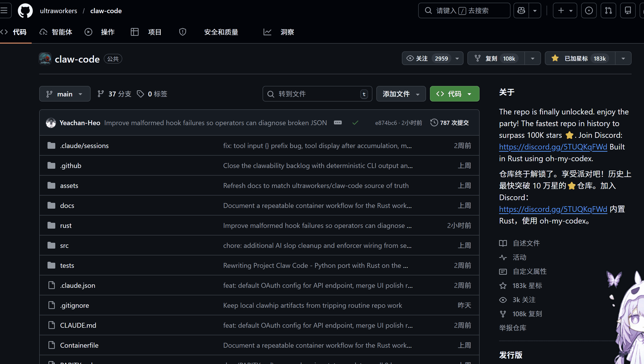Image resolution: width=644 pixels, height=364 pixels.
Task: Open the 自述文件 readme link
Action: pyautogui.click(x=520, y=243)
